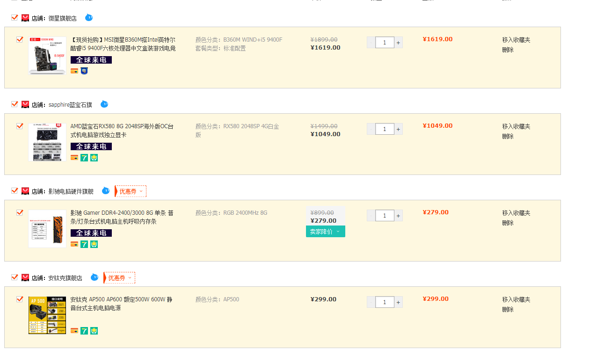Click 全球来电 badge under 影驰 Gamer item

tap(91, 233)
